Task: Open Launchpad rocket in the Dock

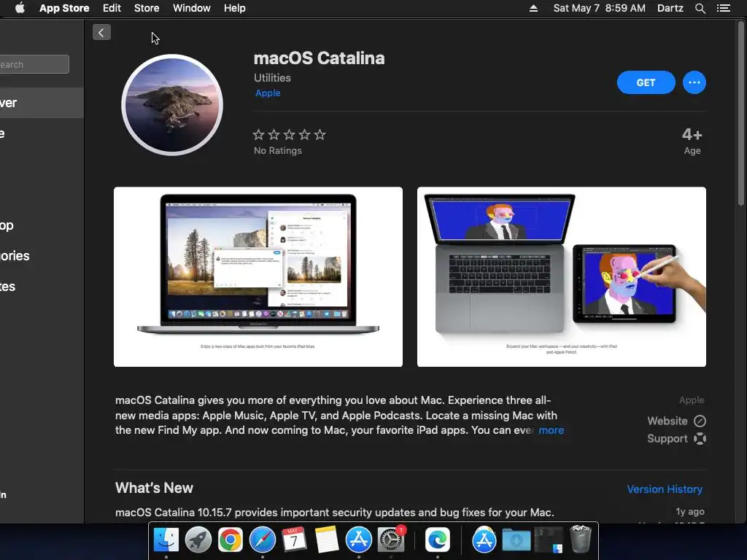Action: [198, 540]
